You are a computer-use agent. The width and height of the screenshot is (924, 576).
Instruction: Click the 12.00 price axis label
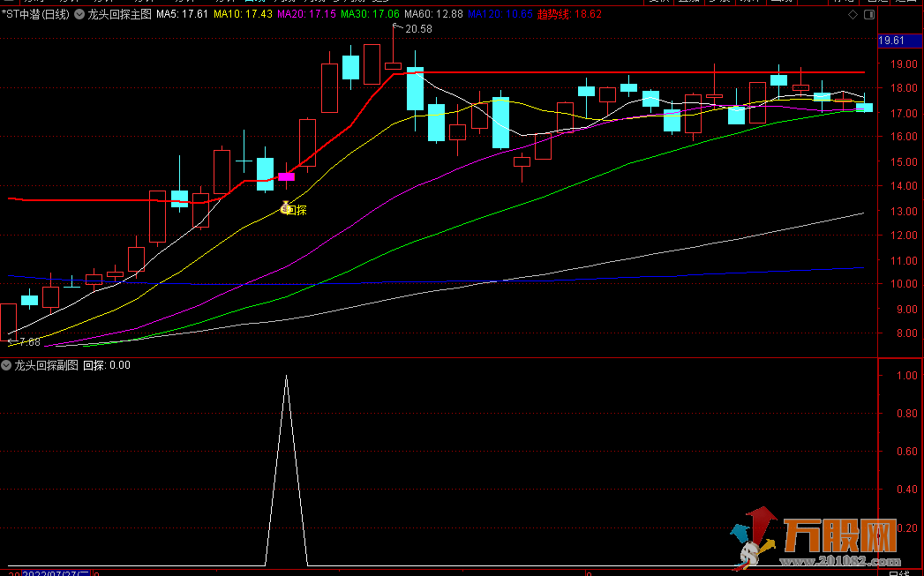tap(905, 236)
